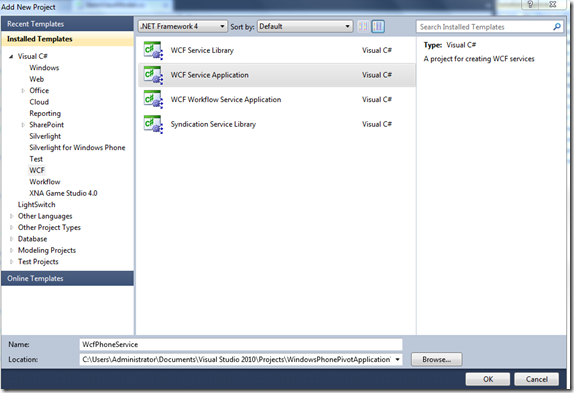
Task: Expand the Other Project Types node
Action: pos(11,228)
